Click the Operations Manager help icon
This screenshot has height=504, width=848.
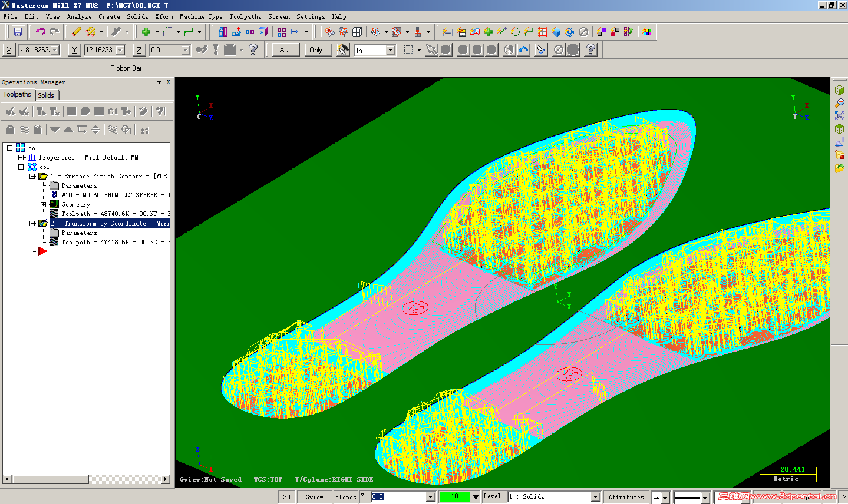(x=160, y=111)
